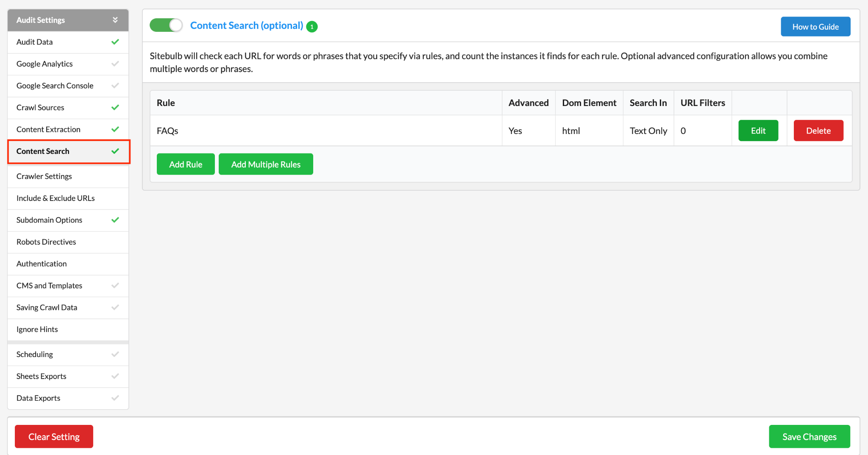Delete the FAQs rule
This screenshot has height=455, width=868.
818,131
